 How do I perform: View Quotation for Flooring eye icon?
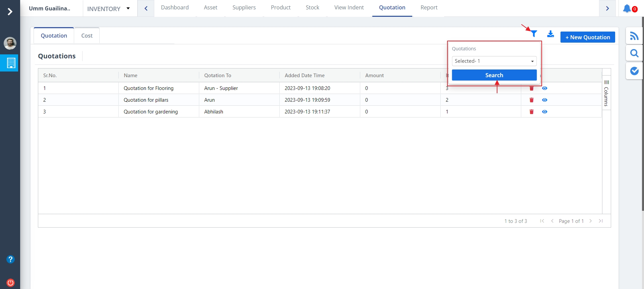(544, 88)
